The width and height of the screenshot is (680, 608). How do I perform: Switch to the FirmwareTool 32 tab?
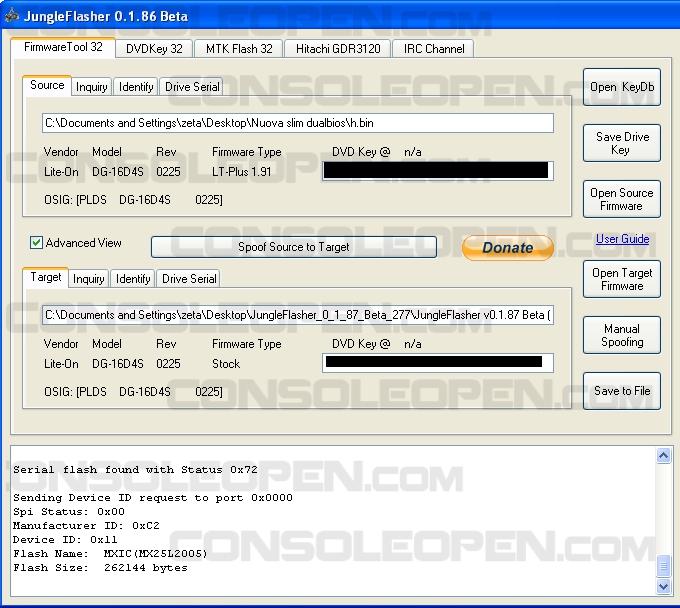point(63,47)
